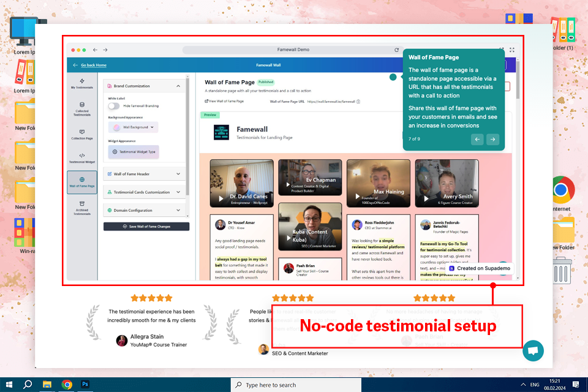Show hidden system tray icons

pyautogui.click(x=522, y=385)
